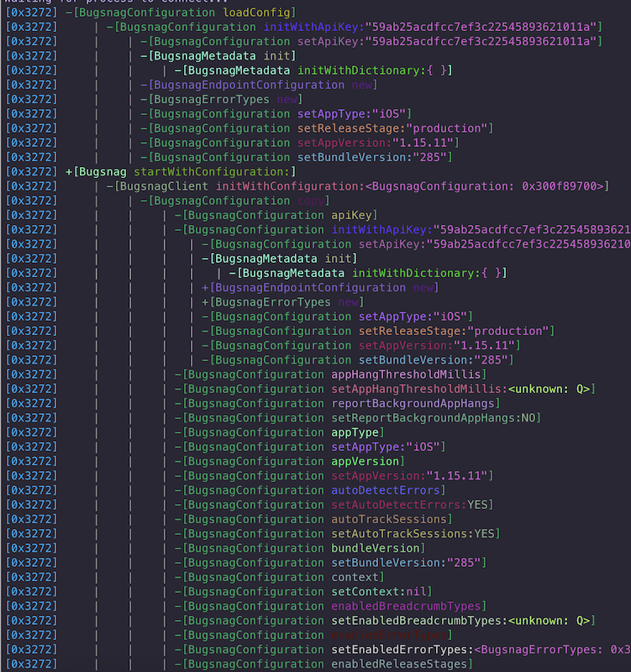Viewport: 631px width, 672px height.
Task: Select the autoDetectErrors getter
Action: (x=386, y=491)
